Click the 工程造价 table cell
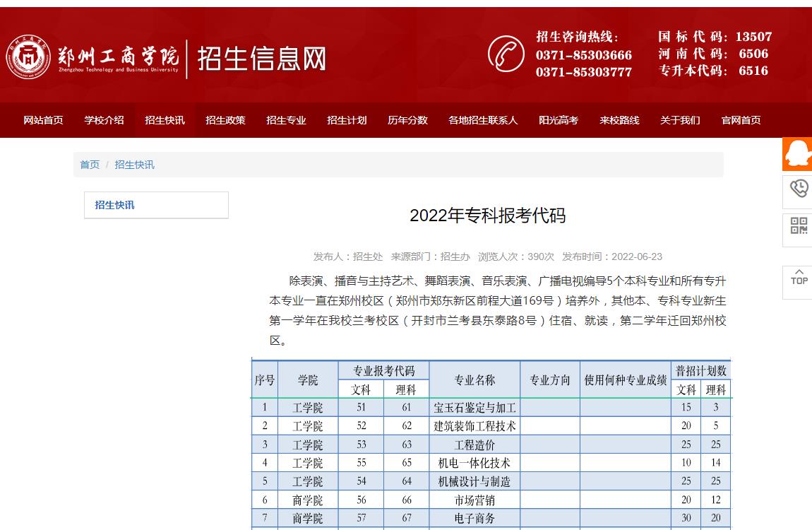812x530 pixels. 474,445
